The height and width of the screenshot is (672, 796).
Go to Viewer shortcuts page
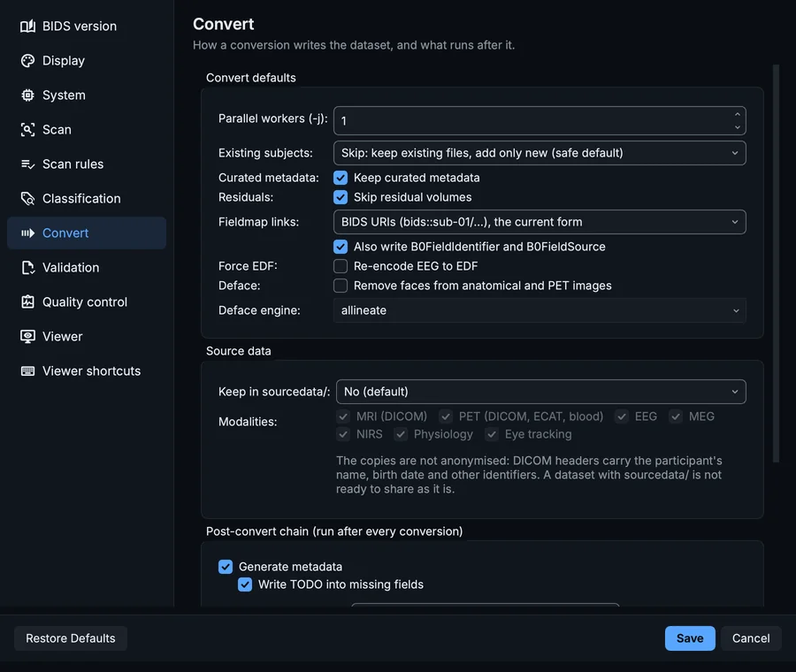pos(87,371)
